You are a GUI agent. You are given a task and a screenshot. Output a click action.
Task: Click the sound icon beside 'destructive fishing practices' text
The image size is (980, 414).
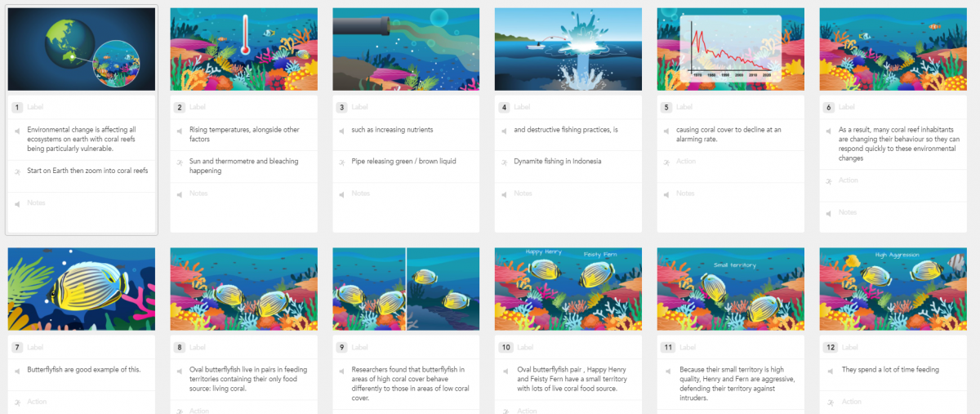pos(504,130)
